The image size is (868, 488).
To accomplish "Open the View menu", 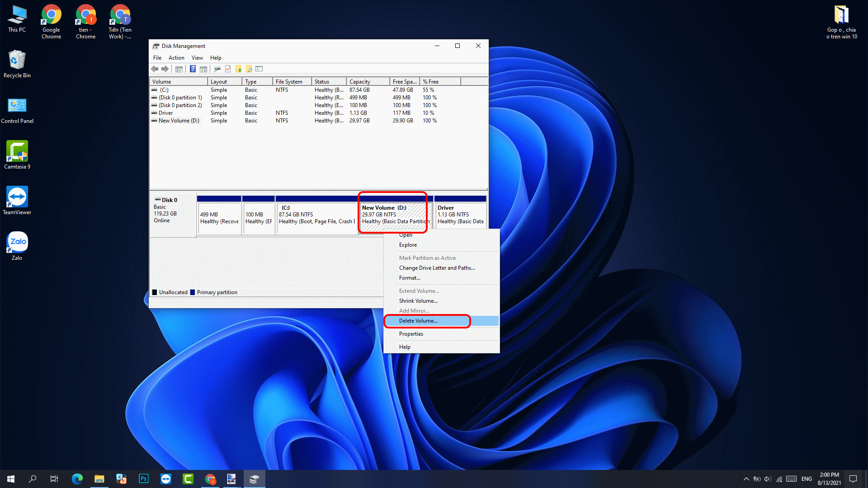I will click(197, 58).
